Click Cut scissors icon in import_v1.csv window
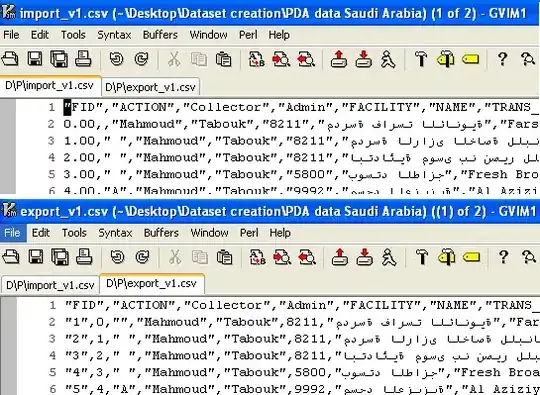Viewport: 540px width, 395px height. point(174,59)
